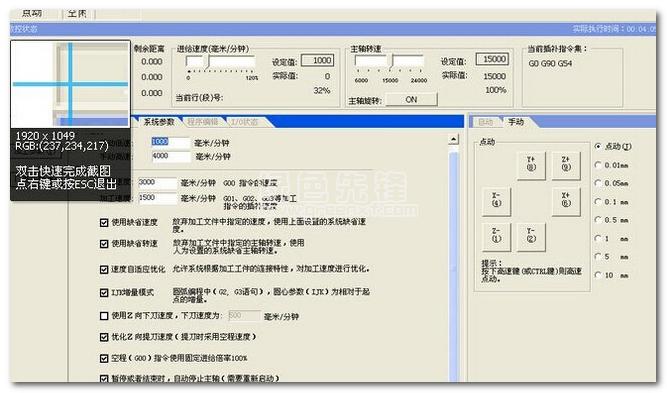Jog the Y+ (8) axis button

(x=531, y=165)
